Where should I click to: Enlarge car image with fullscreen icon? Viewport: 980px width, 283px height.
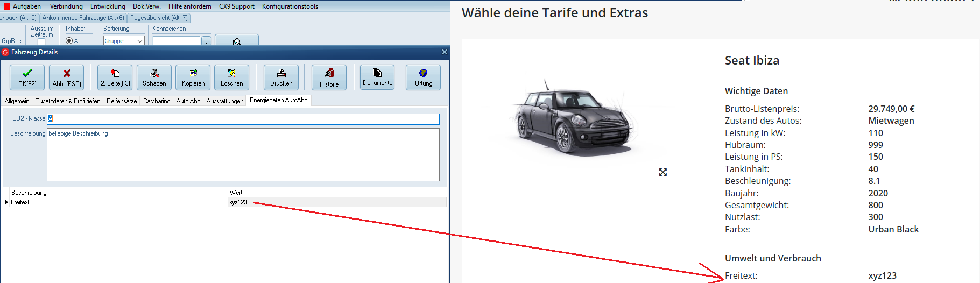pos(662,172)
